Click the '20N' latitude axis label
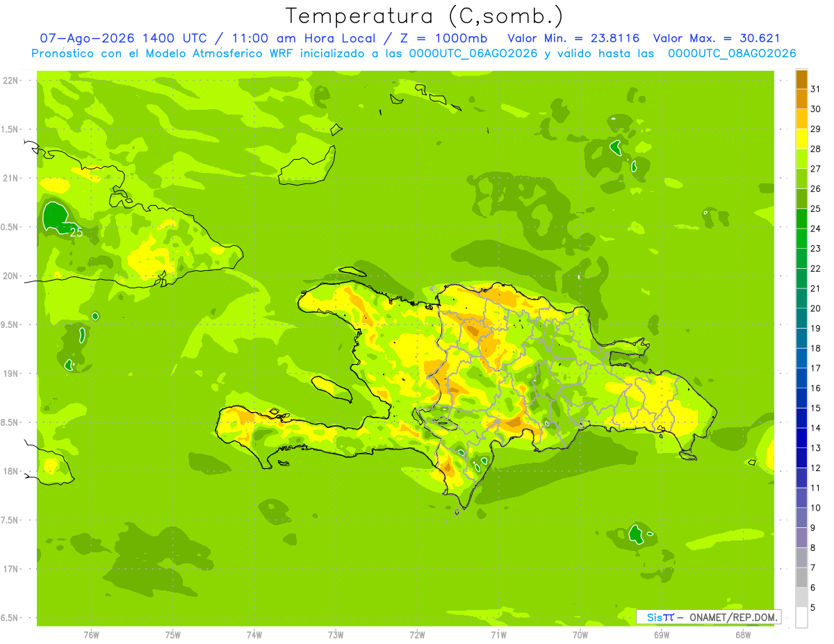This screenshot has height=644, width=834. click(11, 276)
